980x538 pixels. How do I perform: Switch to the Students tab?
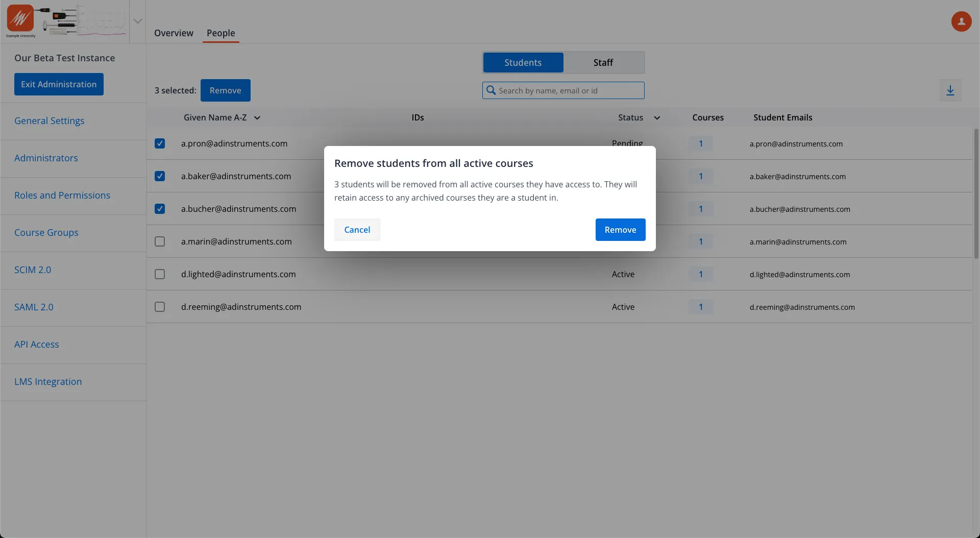pos(523,62)
